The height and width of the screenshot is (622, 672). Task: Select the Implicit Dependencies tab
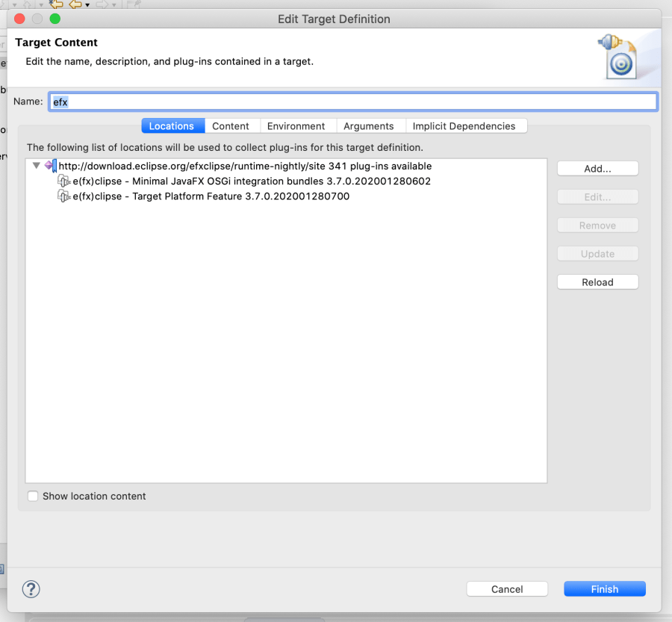pos(464,126)
